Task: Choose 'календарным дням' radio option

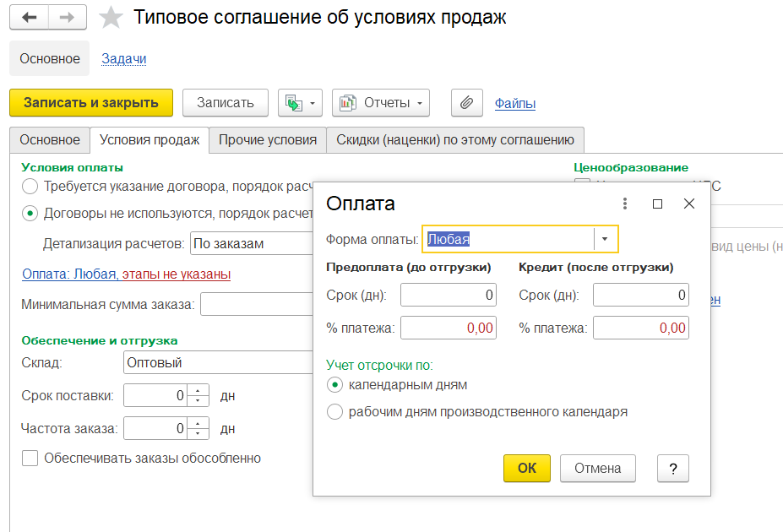Action: click(334, 385)
